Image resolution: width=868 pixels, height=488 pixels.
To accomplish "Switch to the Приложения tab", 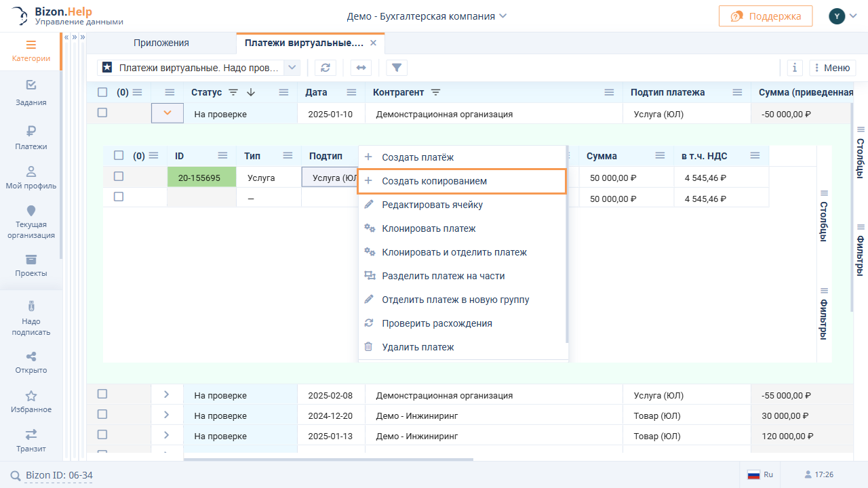I will [161, 43].
